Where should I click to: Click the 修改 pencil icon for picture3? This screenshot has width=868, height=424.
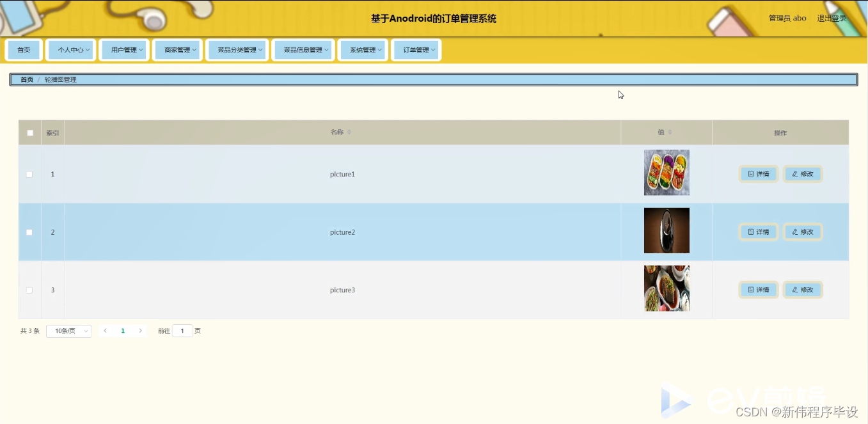[x=794, y=290]
